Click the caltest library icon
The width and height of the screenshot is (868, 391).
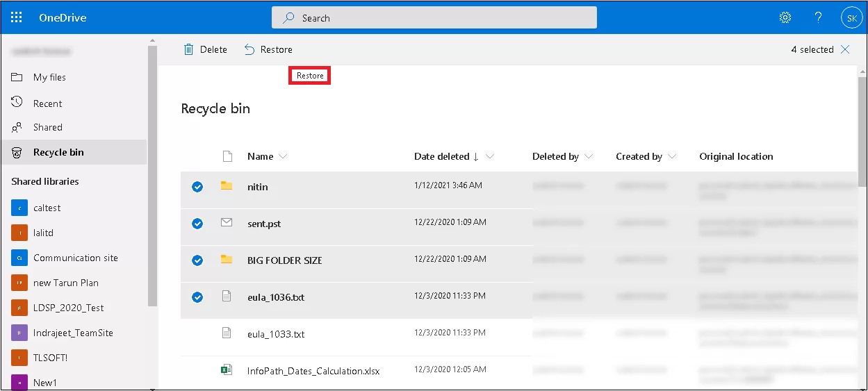tap(19, 208)
